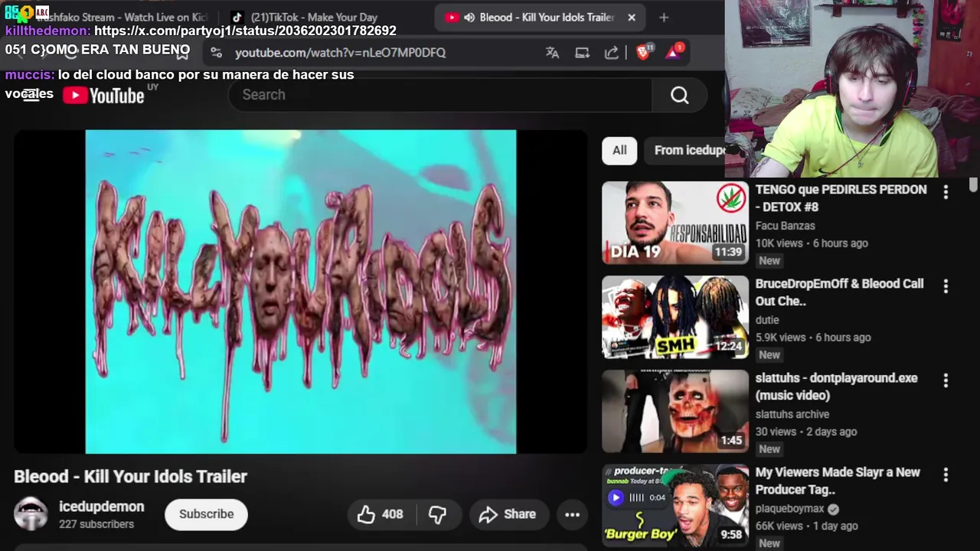
Task: Click the title BruceDropEmOff & Bleood Call Out Che..
Action: click(x=839, y=292)
